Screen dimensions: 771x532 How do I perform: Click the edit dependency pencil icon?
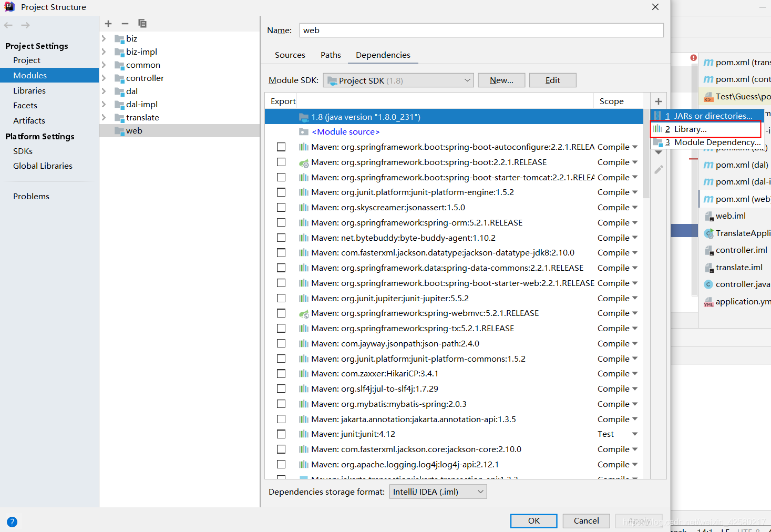[659, 169]
